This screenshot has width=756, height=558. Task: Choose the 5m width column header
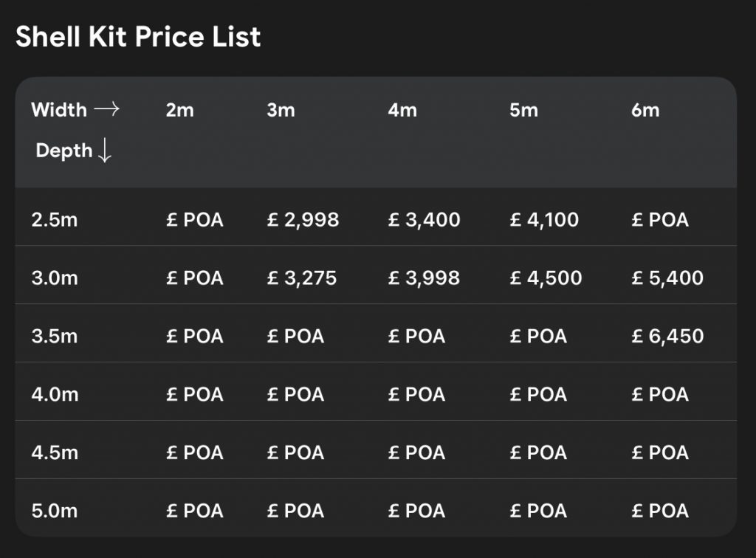523,110
